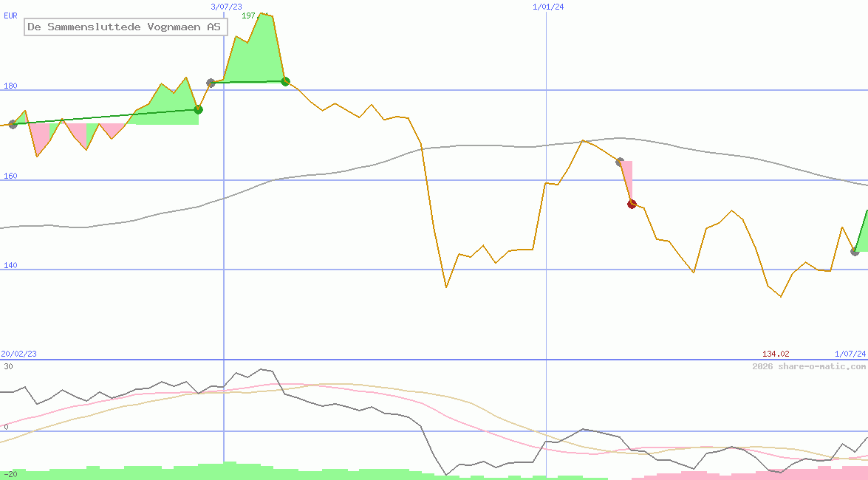Click the De Sammensluttede Vognmaen AS title box
Image resolution: width=868 pixels, height=480 pixels.
pyautogui.click(x=126, y=27)
